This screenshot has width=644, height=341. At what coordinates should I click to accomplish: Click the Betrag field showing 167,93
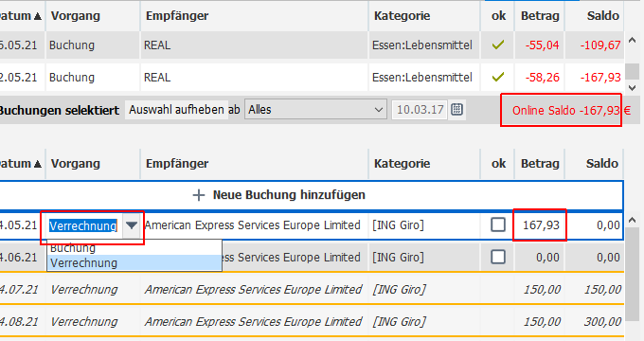point(540,224)
